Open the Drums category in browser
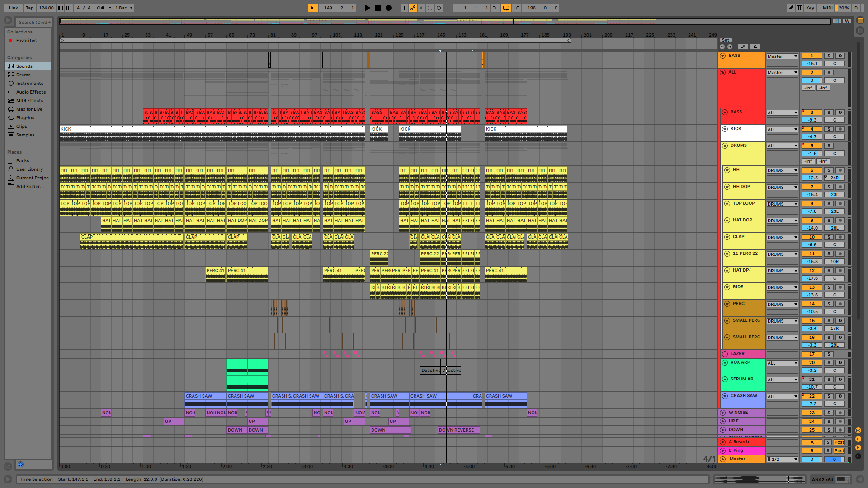 coord(24,75)
